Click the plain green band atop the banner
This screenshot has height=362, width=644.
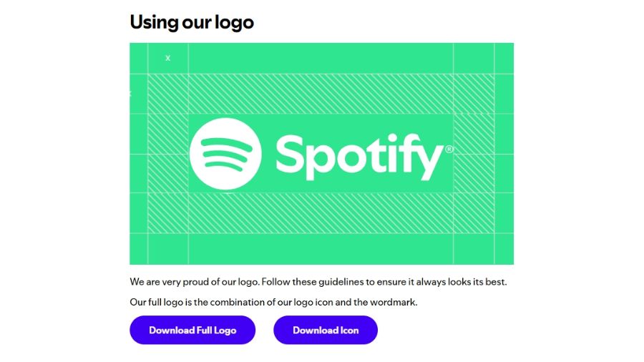coord(321,58)
